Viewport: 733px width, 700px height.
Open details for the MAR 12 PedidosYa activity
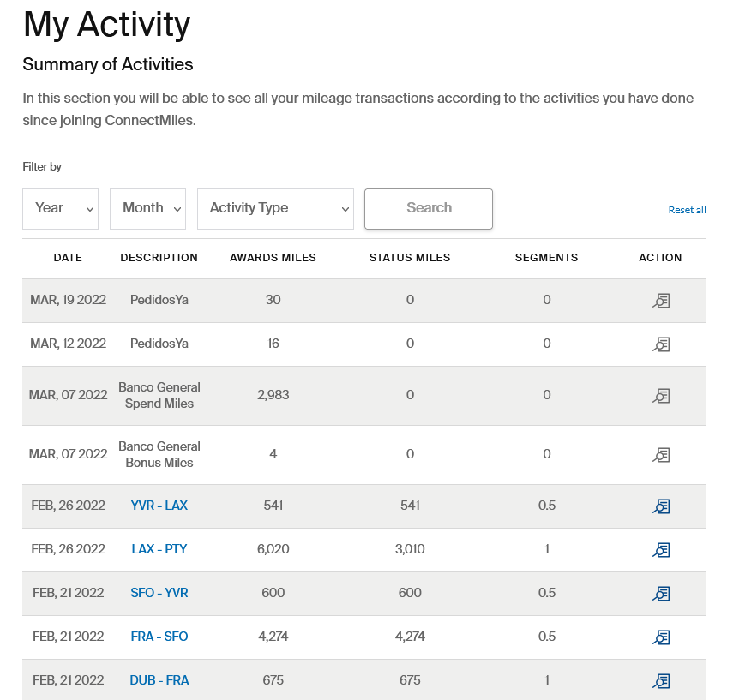[660, 344]
